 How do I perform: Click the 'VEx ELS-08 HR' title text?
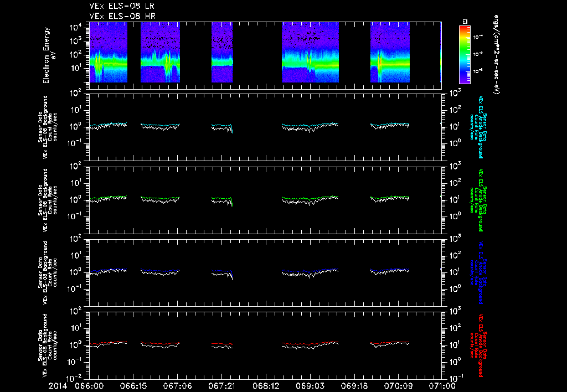[x=122, y=16]
